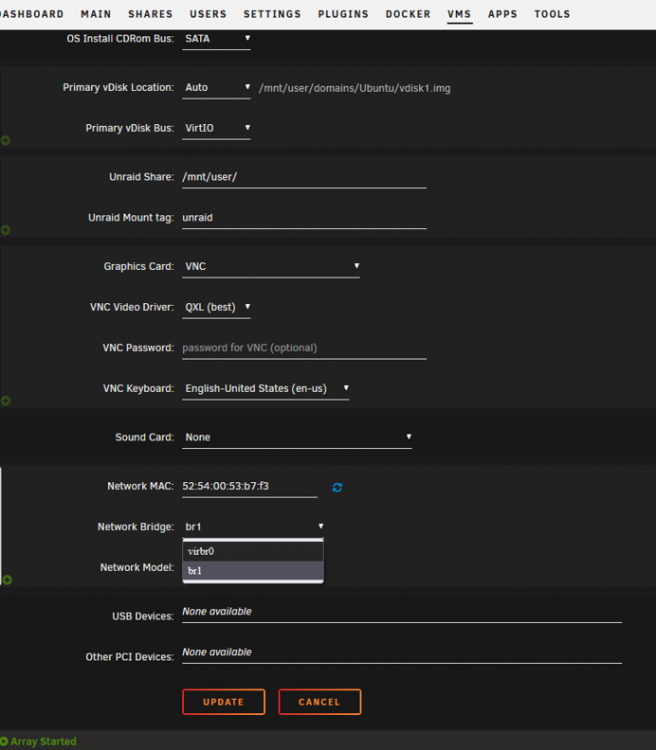Go to the Dashboard tab
The height and width of the screenshot is (750, 656).
point(32,14)
